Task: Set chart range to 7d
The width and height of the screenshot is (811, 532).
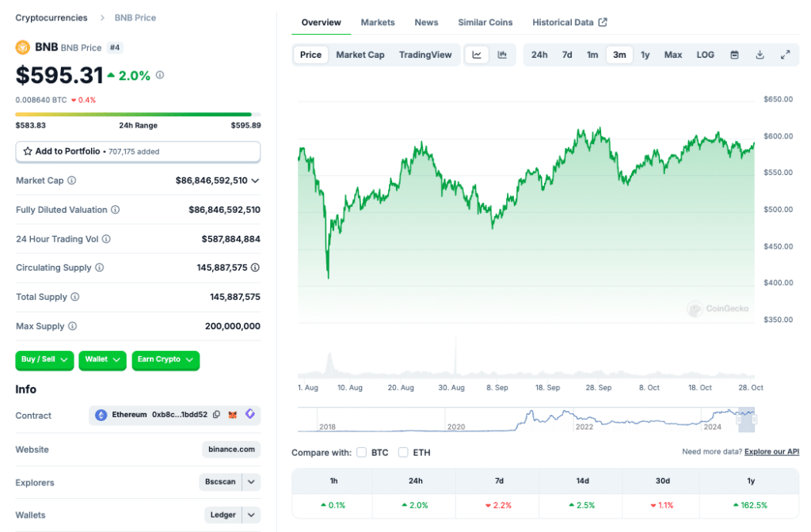Action: point(567,55)
